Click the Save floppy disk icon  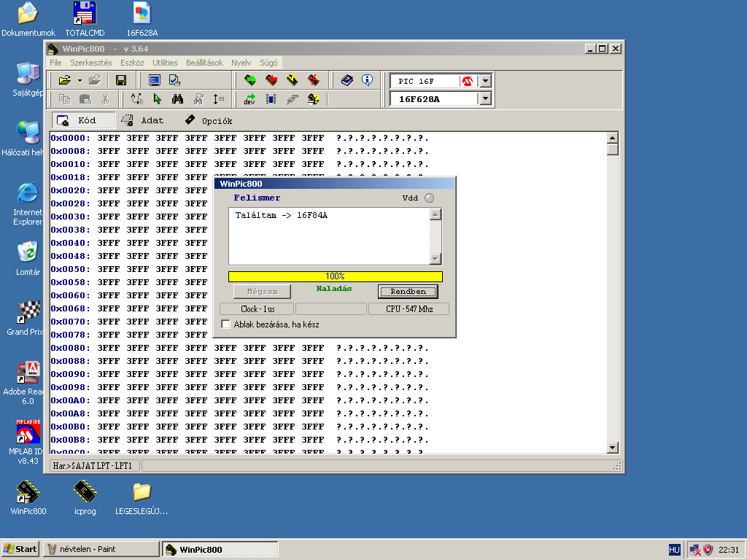(x=121, y=80)
